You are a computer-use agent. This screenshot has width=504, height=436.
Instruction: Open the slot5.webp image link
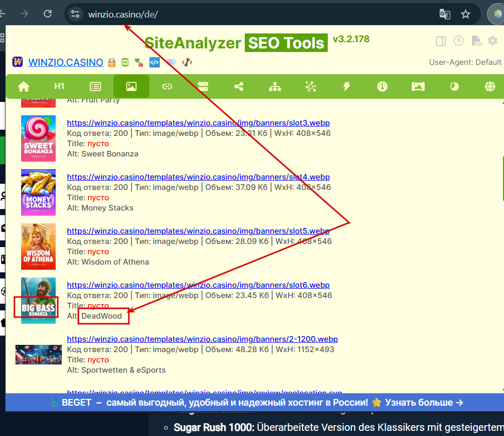[198, 231]
